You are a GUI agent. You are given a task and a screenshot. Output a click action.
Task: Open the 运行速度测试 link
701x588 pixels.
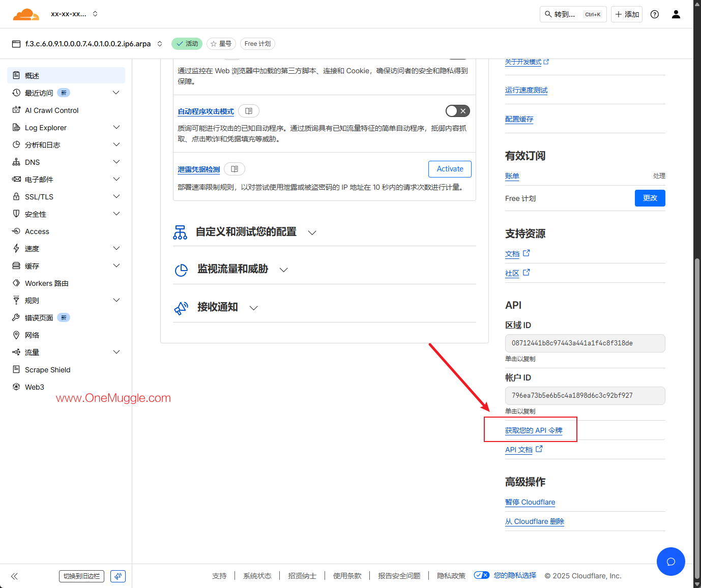(527, 90)
